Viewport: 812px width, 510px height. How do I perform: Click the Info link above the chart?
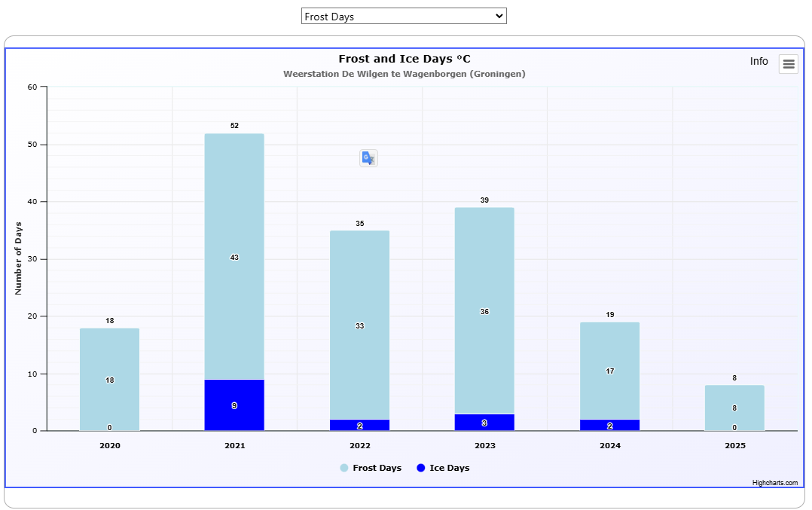[759, 61]
